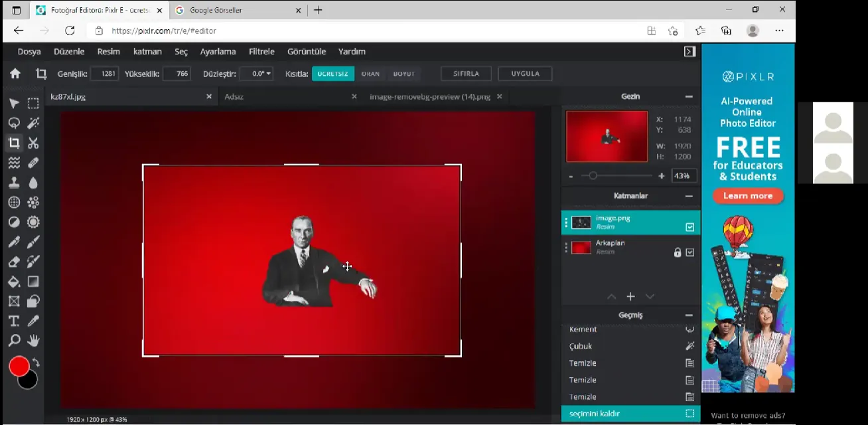Select the Eraser tool

(x=14, y=262)
